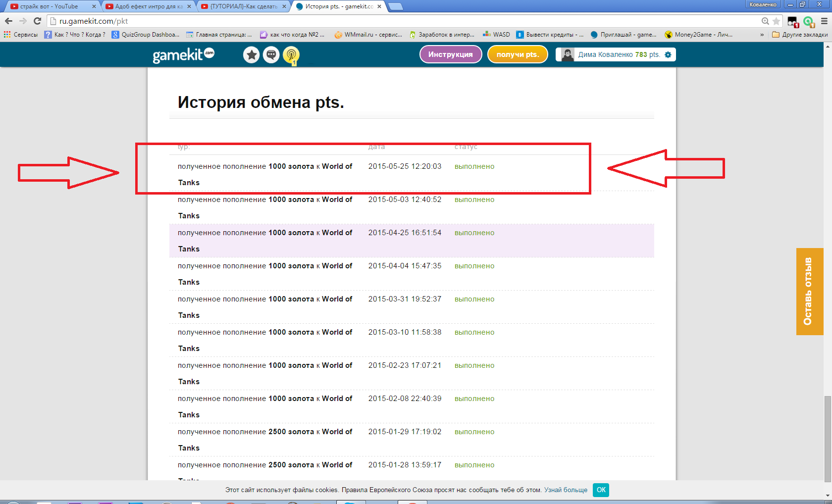
Task: Accept cookies with the OK button
Action: (601, 490)
